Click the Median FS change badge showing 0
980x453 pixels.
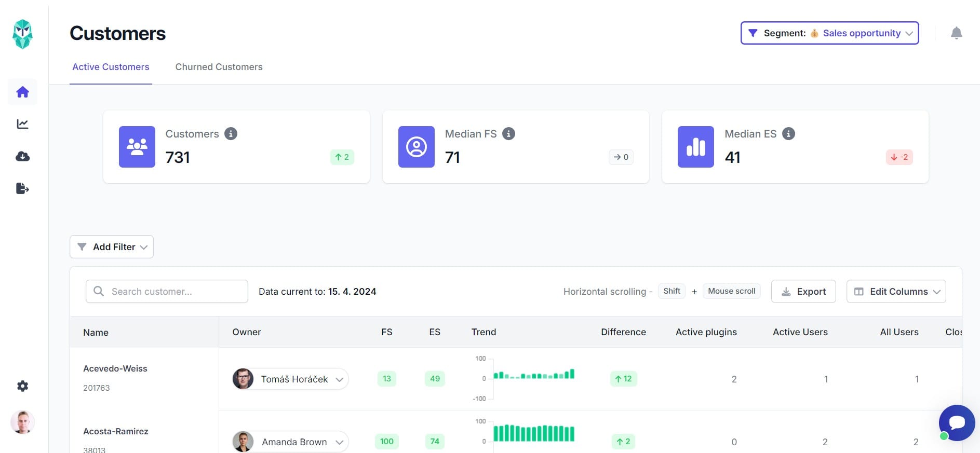click(x=621, y=157)
